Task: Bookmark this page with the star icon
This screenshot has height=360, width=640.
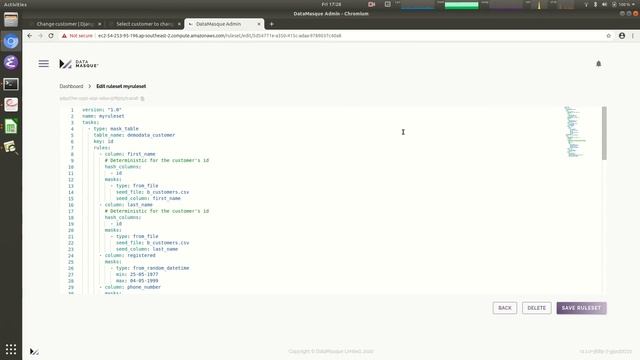Action: 609,36
